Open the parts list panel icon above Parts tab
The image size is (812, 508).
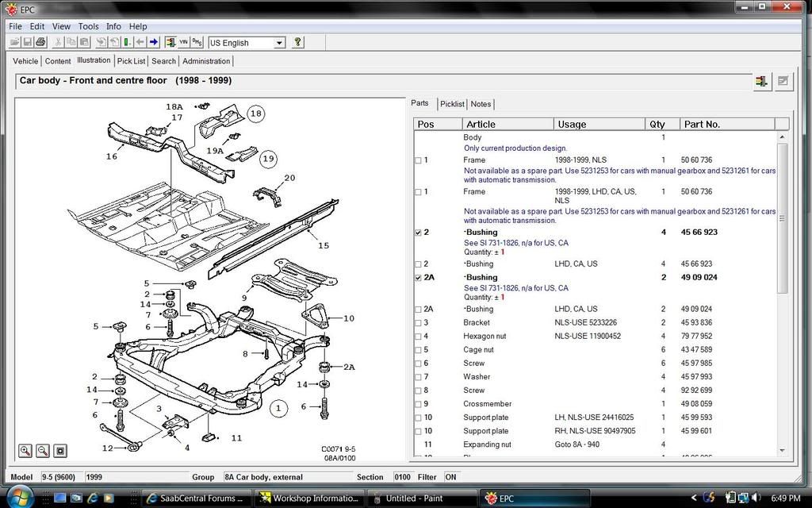(762, 81)
